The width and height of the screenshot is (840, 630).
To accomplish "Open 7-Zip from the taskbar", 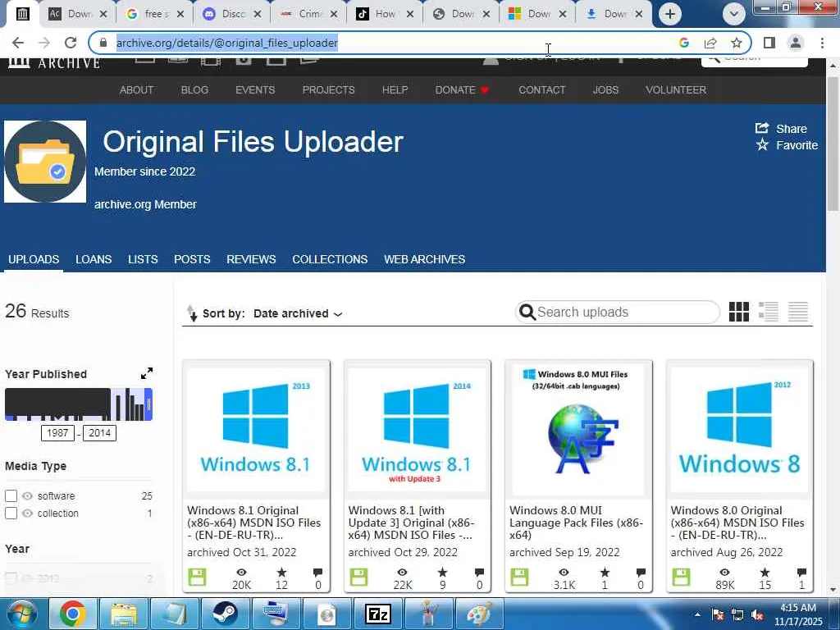I will pos(377,614).
